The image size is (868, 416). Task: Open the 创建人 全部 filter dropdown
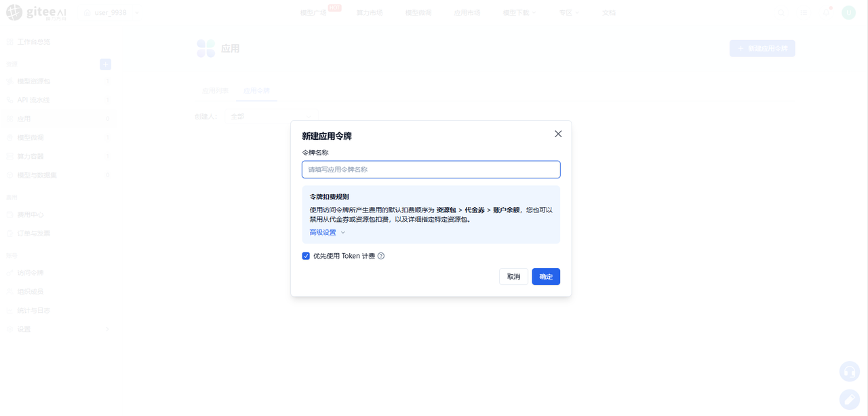(x=271, y=117)
